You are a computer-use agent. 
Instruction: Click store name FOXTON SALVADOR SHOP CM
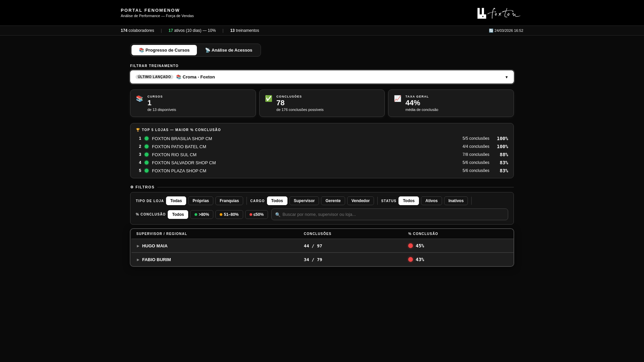click(x=184, y=163)
